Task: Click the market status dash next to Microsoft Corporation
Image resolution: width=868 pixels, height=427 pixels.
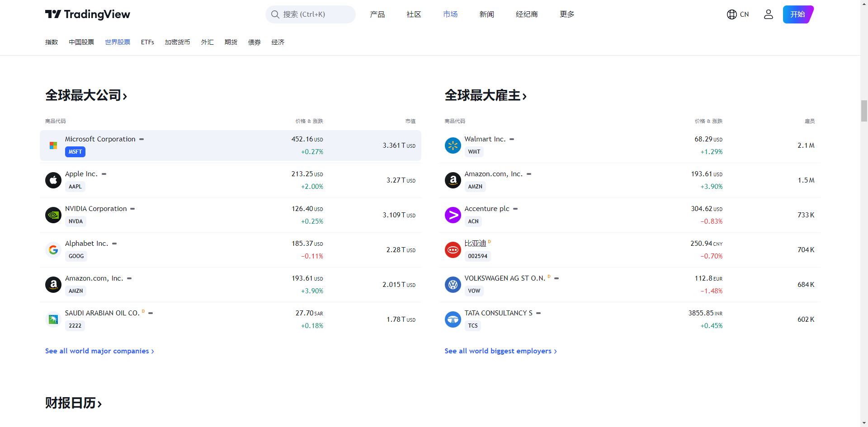Action: (142, 139)
